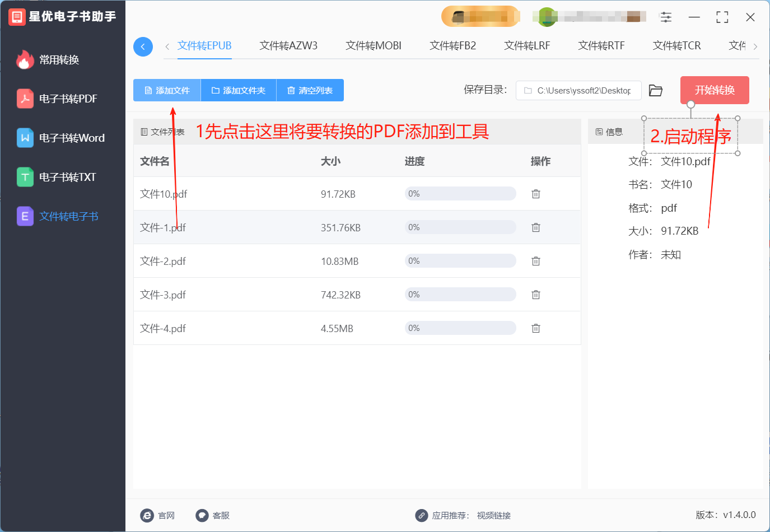
Task: Click the blue back arrow circle button
Action: pyautogui.click(x=143, y=46)
